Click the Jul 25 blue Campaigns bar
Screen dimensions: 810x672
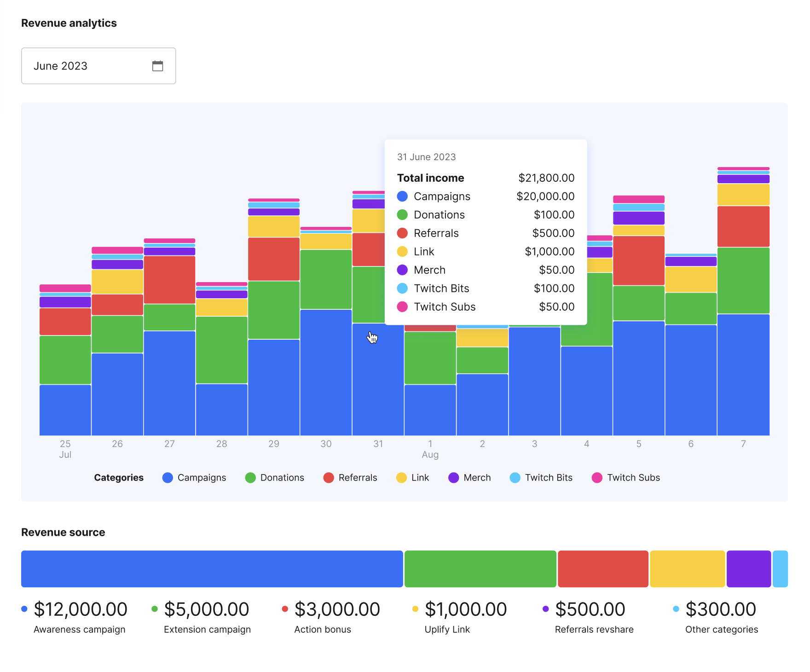click(65, 410)
